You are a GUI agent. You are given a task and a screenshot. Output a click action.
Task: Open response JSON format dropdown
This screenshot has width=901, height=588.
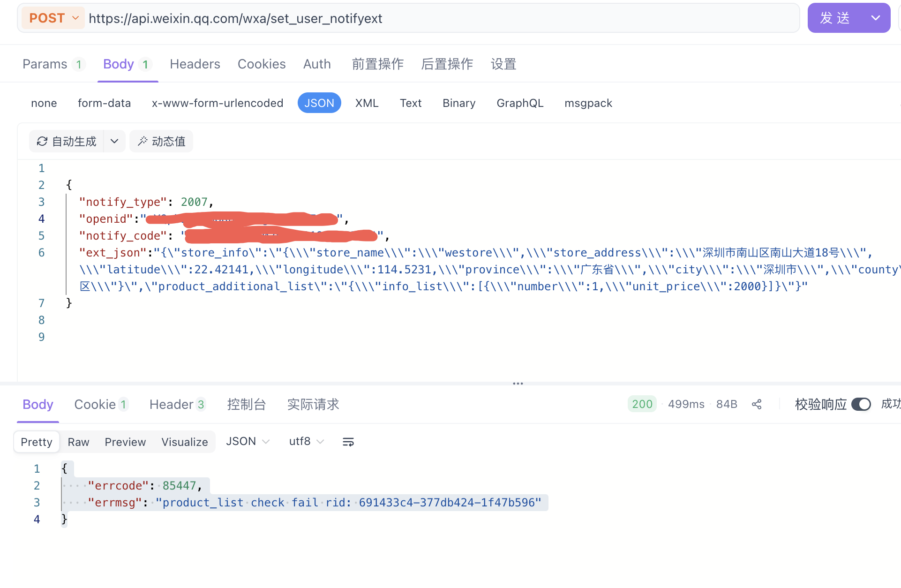pos(248,442)
